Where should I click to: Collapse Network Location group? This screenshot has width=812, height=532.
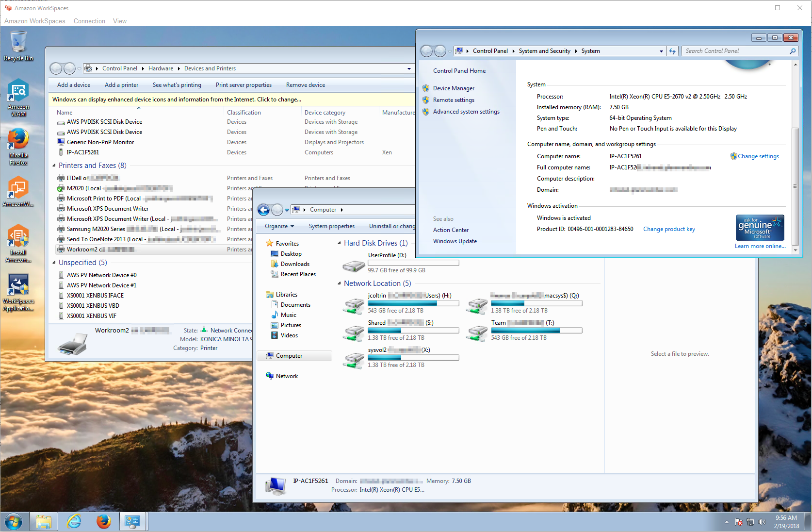click(340, 283)
